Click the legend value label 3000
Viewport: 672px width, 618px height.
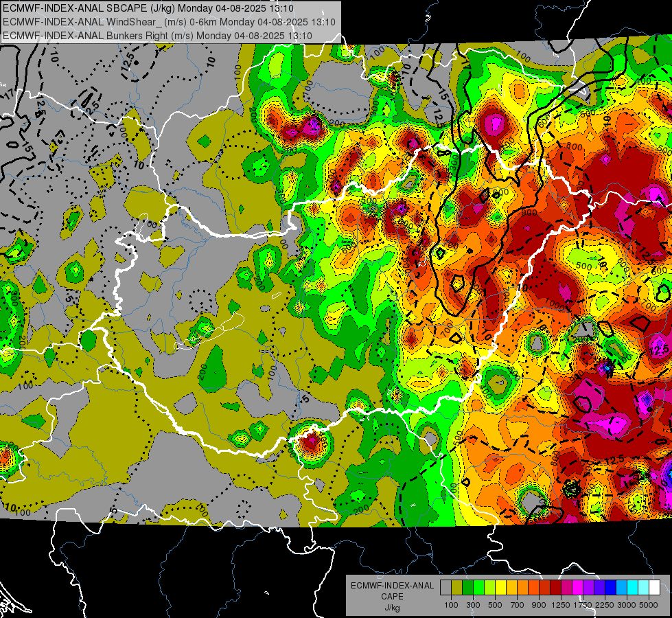pos(627,605)
